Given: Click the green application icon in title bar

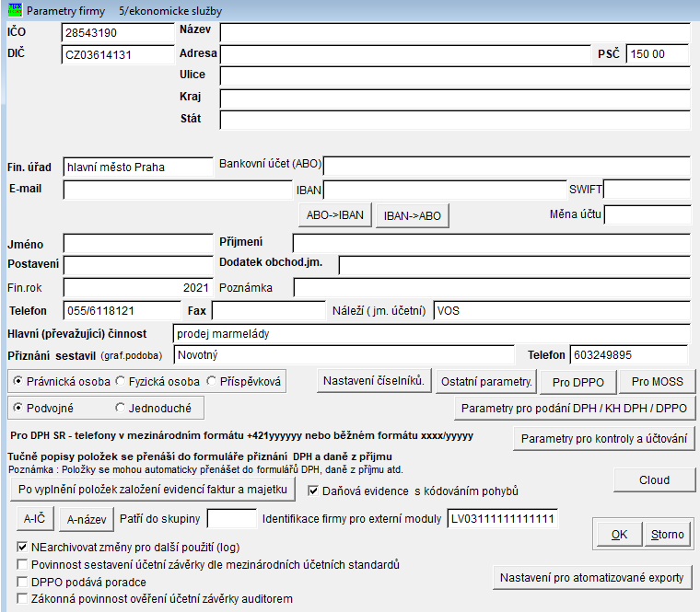Looking at the screenshot, I should [15, 10].
